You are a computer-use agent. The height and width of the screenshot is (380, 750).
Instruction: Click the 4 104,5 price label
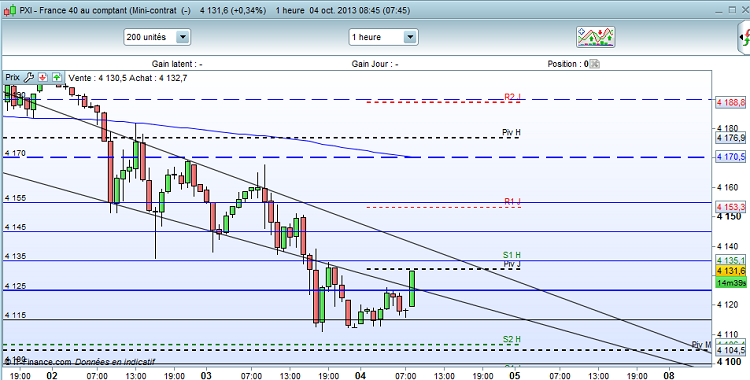coord(730,350)
